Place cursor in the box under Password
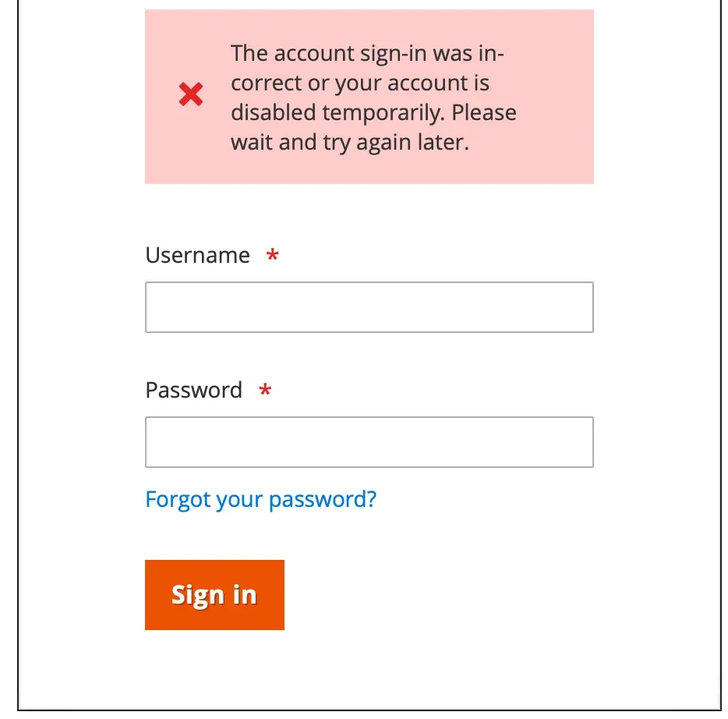The height and width of the screenshot is (719, 728). pyautogui.click(x=369, y=441)
